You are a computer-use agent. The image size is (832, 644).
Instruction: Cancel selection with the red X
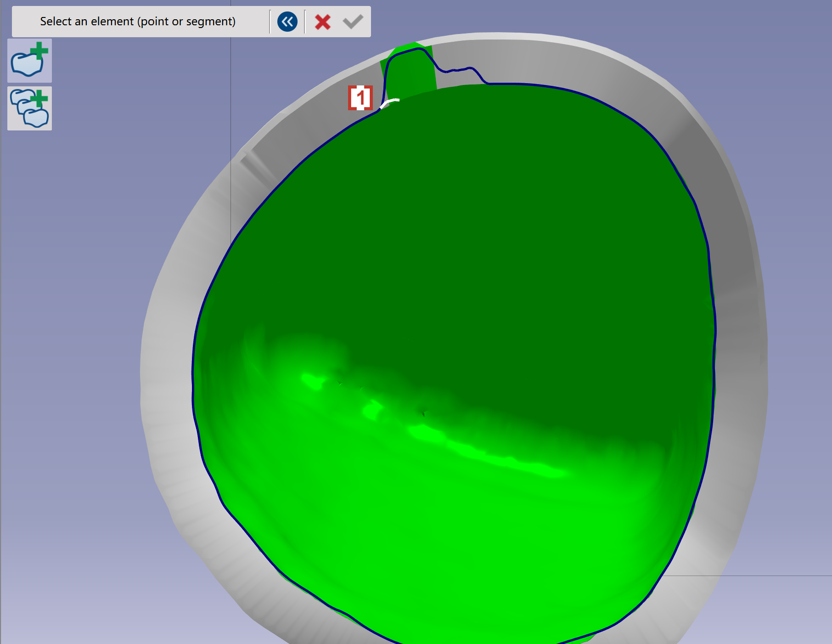point(322,22)
